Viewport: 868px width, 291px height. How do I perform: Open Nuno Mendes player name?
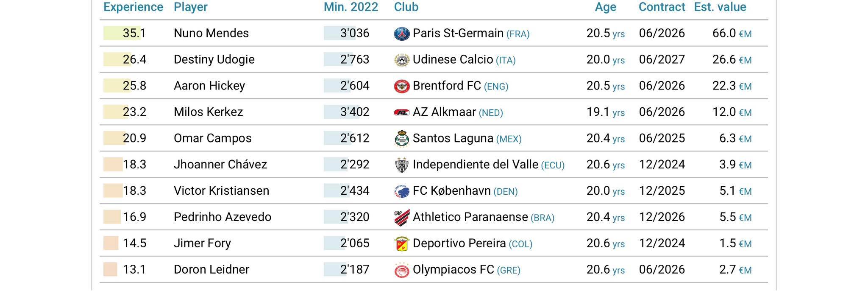click(211, 33)
